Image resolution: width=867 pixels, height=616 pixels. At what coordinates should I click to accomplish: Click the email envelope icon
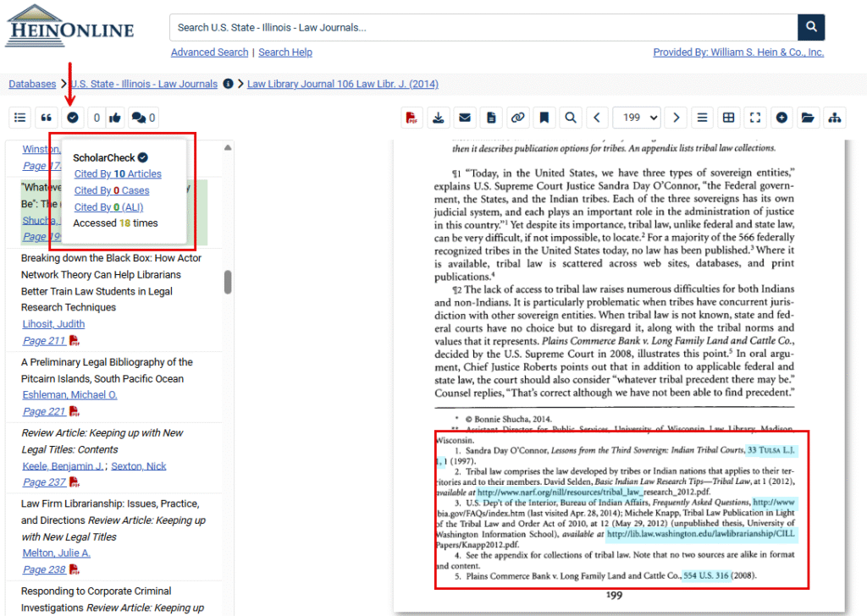[x=465, y=118]
